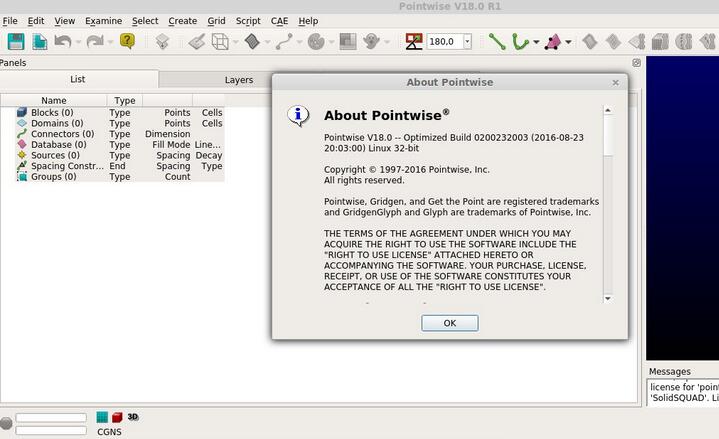This screenshot has width=719, height=439.
Task: Click the Name column header
Action: pos(54,100)
